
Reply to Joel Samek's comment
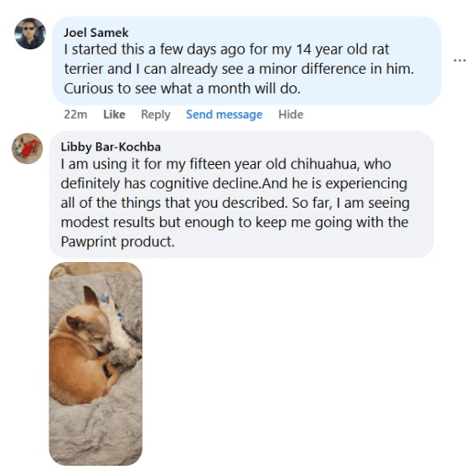[156, 115]
